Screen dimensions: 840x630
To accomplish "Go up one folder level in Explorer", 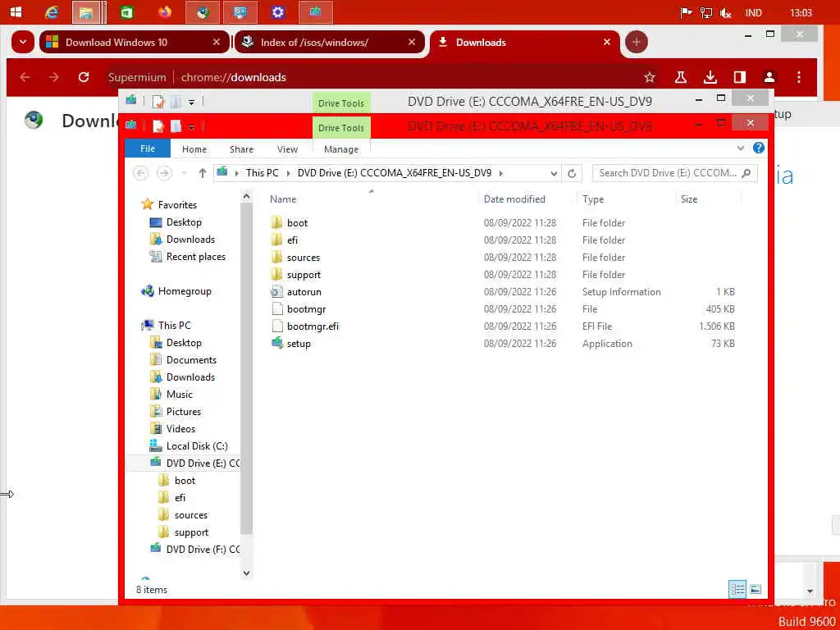I will point(203,173).
